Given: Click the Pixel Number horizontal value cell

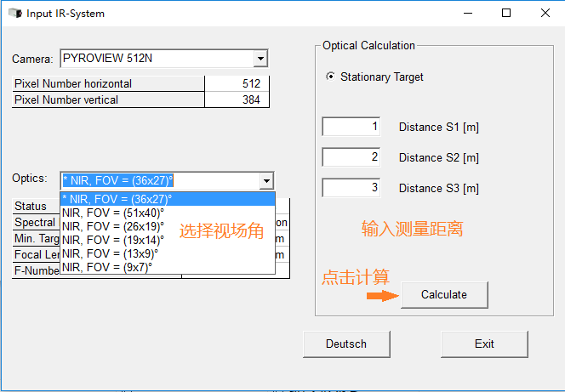Looking at the screenshot, I should (237, 83).
